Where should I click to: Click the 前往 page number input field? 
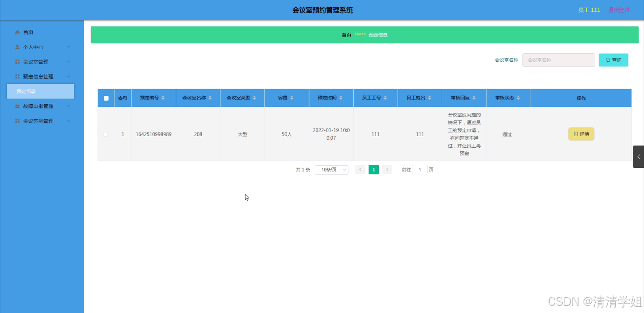click(419, 170)
